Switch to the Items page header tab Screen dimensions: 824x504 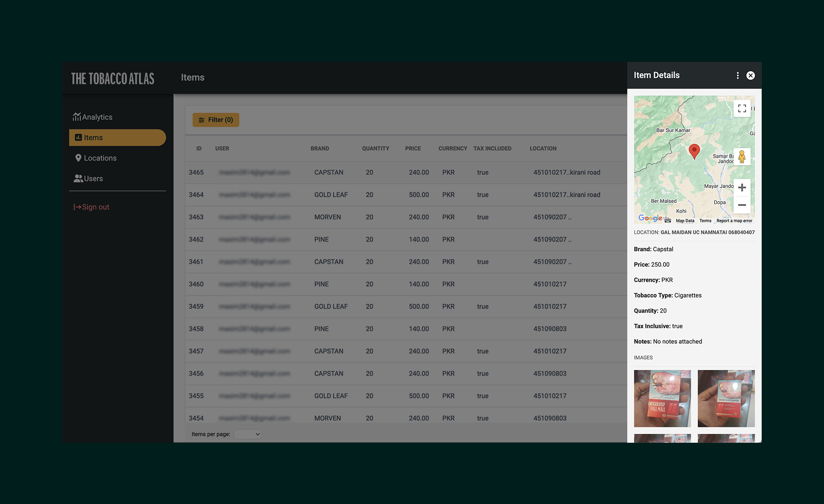(x=193, y=77)
